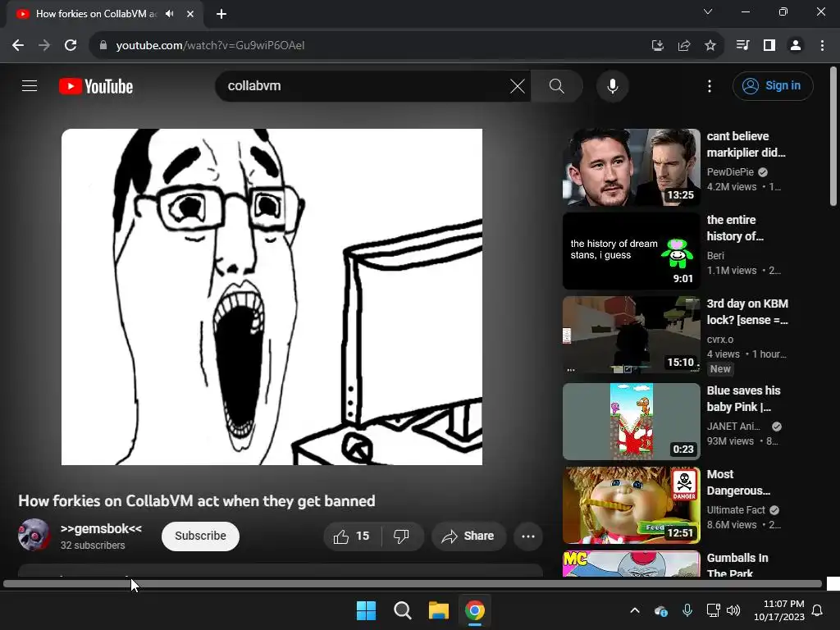Image resolution: width=840 pixels, height=630 pixels.
Task: Open volume settings from the taskbar speaker icon
Action: pos(733,610)
